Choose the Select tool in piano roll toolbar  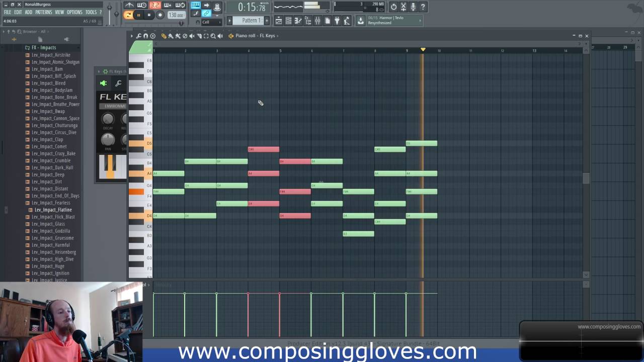pyautogui.click(x=206, y=36)
